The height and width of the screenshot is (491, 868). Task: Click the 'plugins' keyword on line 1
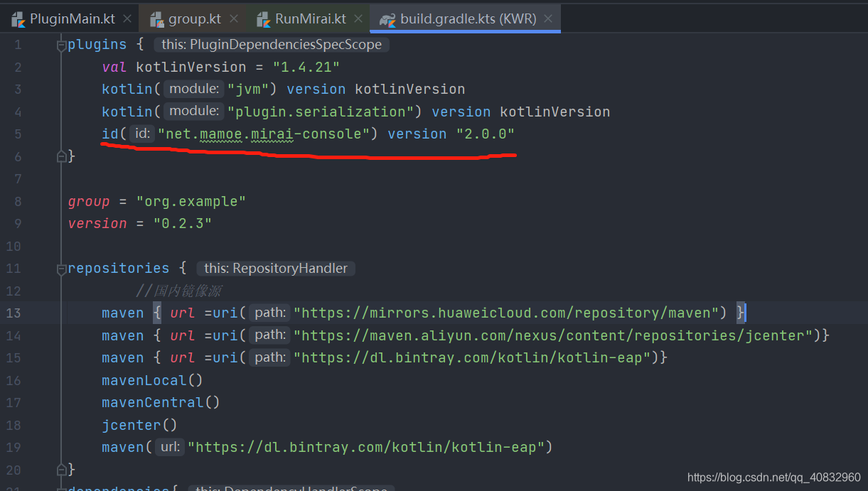(x=97, y=45)
